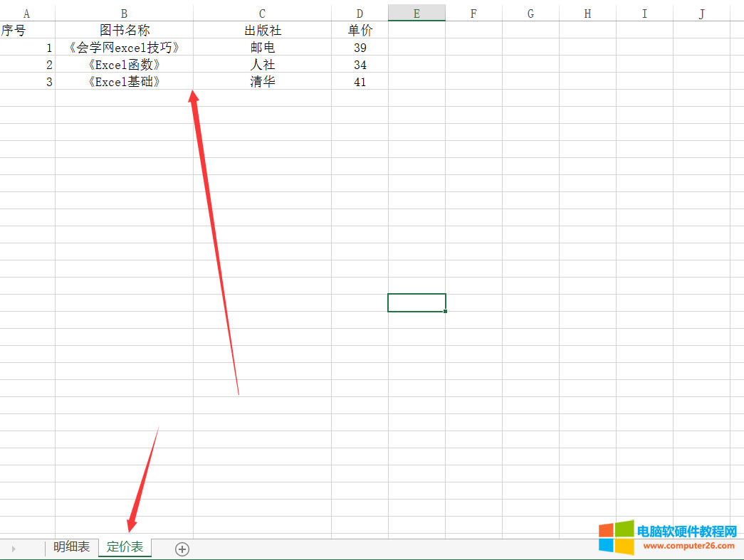Select the cell containing 《会学网excel技巧》
This screenshot has width=744, height=560.
point(124,47)
